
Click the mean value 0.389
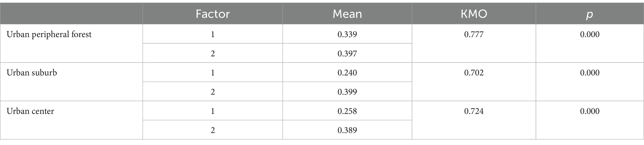click(347, 130)
